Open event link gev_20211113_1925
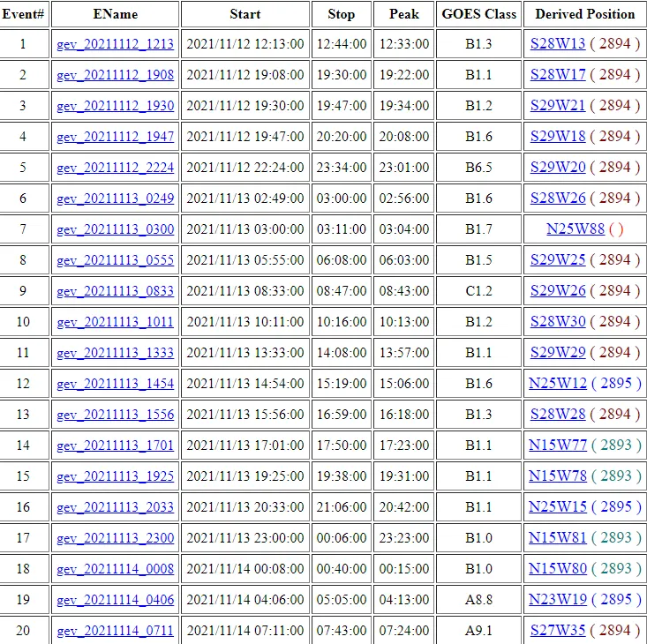The width and height of the screenshot is (647, 644). pos(115,476)
